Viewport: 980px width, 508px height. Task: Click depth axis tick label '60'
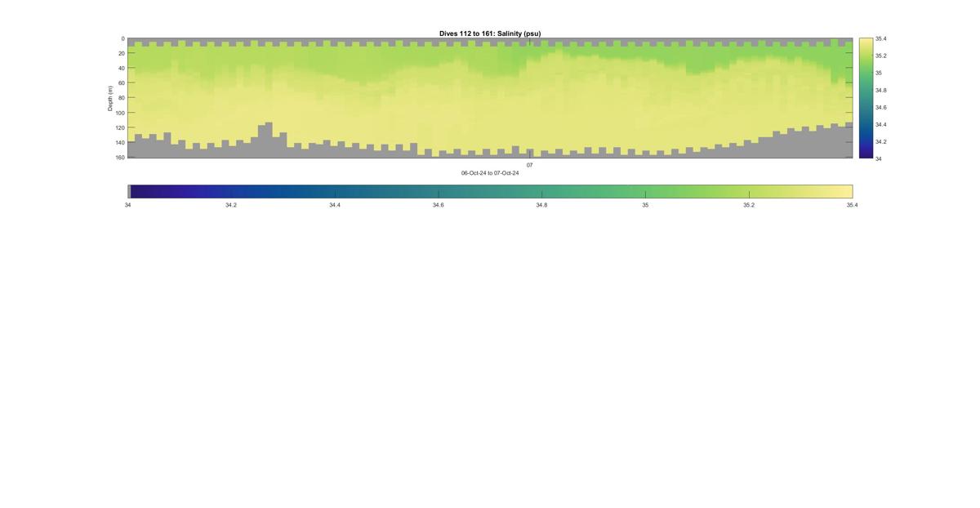[x=121, y=82]
